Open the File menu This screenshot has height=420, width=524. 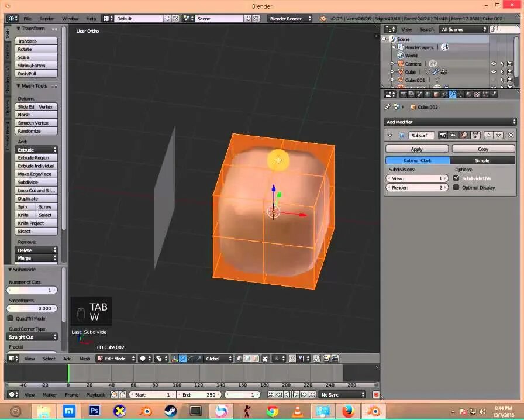point(27,18)
